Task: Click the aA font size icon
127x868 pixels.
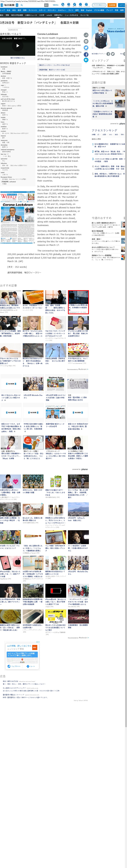Action: pyautogui.click(x=86, y=35)
